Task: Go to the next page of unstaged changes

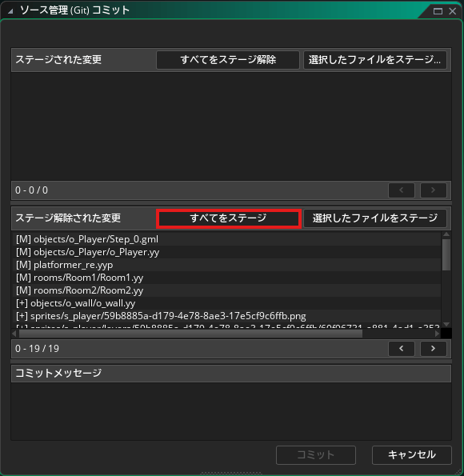Action: [x=434, y=349]
